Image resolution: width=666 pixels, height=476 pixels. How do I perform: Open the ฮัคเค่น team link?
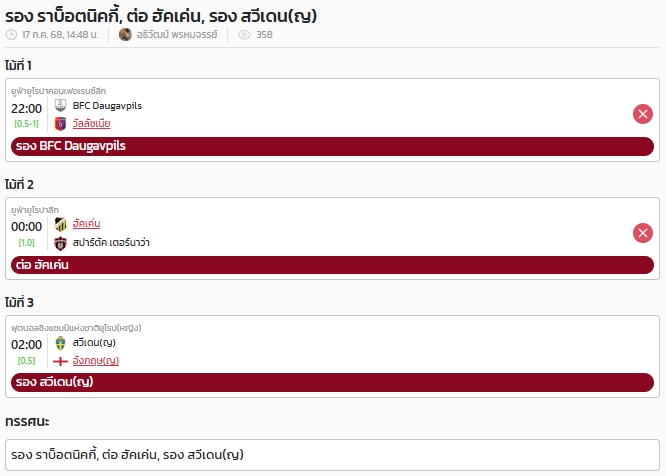click(x=86, y=224)
